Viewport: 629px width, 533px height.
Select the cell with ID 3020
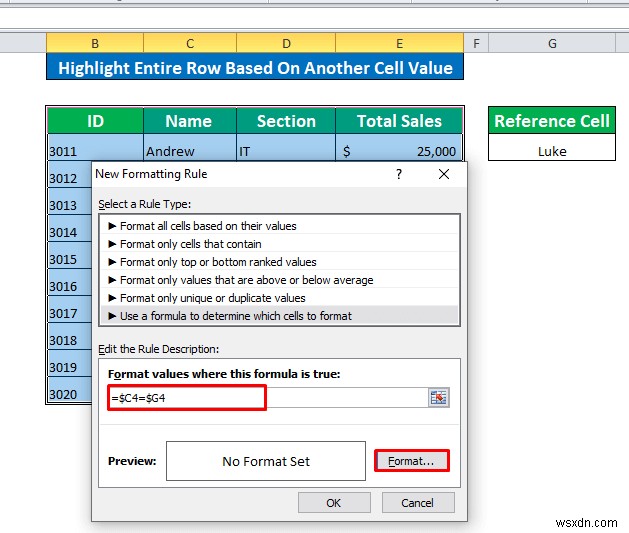click(69, 390)
